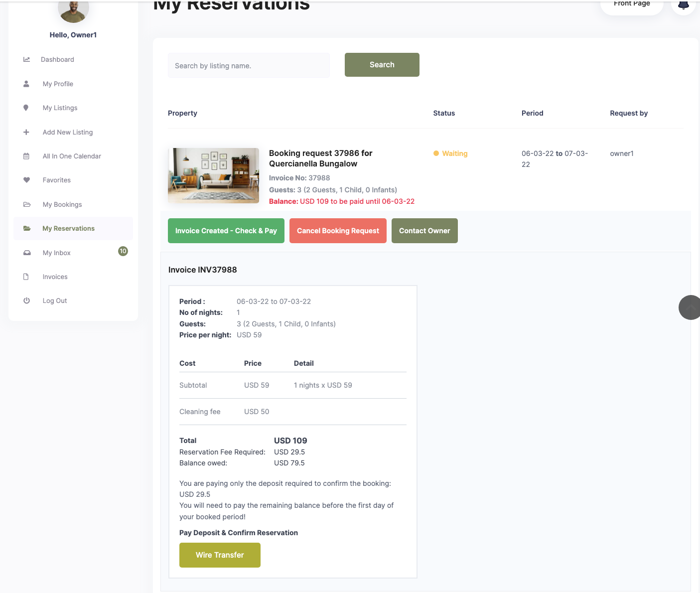The height and width of the screenshot is (593, 700).
Task: Open My Bookings menu item
Action: (62, 204)
